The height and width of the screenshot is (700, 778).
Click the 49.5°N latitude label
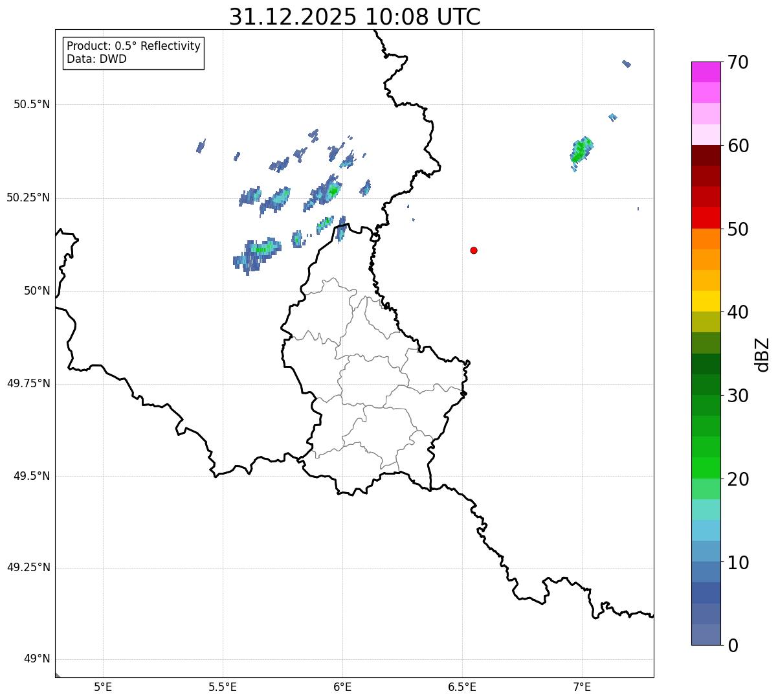[31, 476]
